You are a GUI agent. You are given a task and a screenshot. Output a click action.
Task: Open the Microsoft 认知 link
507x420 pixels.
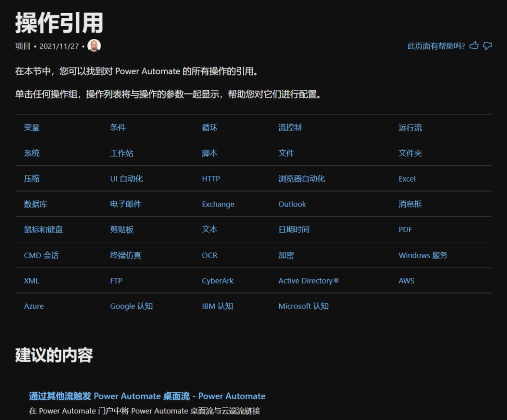tap(303, 306)
